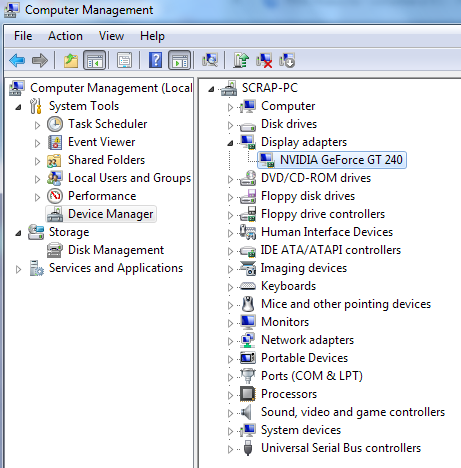461x468 pixels.
Task: Open the Action menu
Action: pos(65,36)
